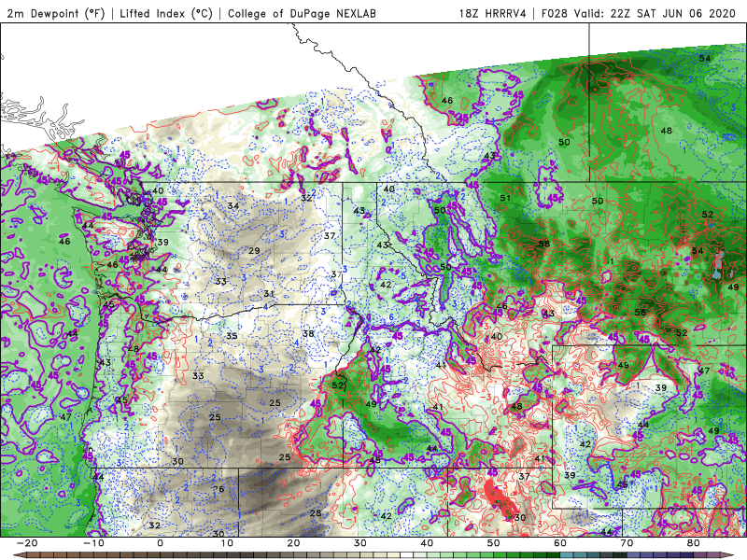
Task: Click the 51 dewpoint value on the map
Action: point(505,198)
